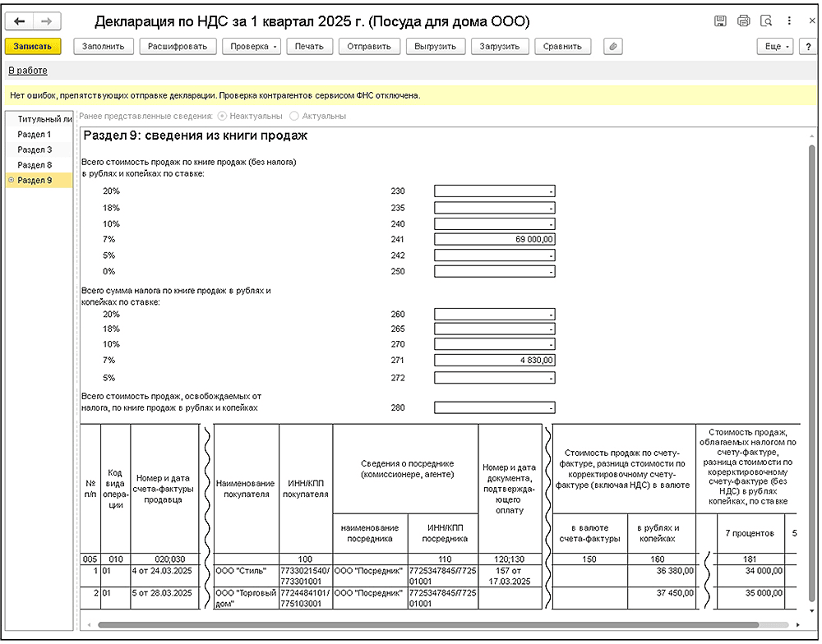The image size is (822, 644).
Task: Open the Еще dropdown menu
Action: 776,47
